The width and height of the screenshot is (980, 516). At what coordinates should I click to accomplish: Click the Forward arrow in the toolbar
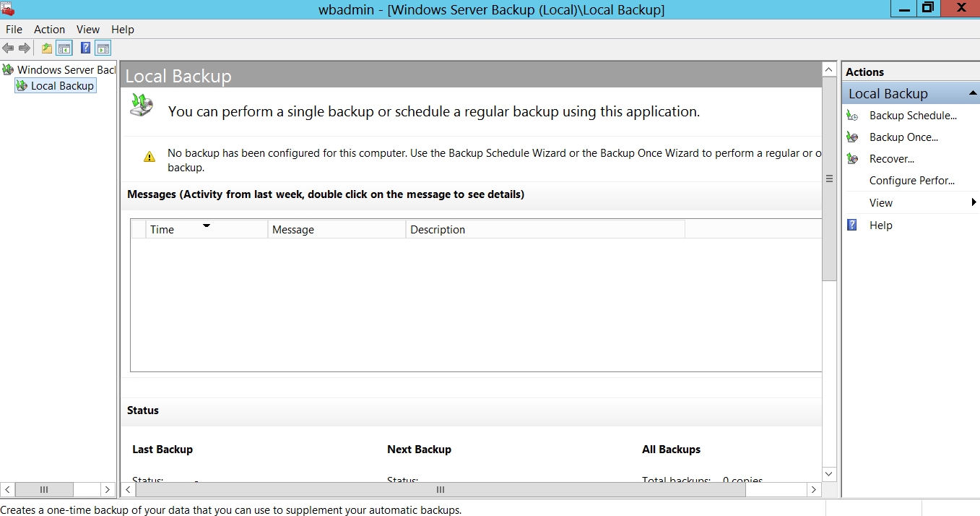[x=25, y=48]
